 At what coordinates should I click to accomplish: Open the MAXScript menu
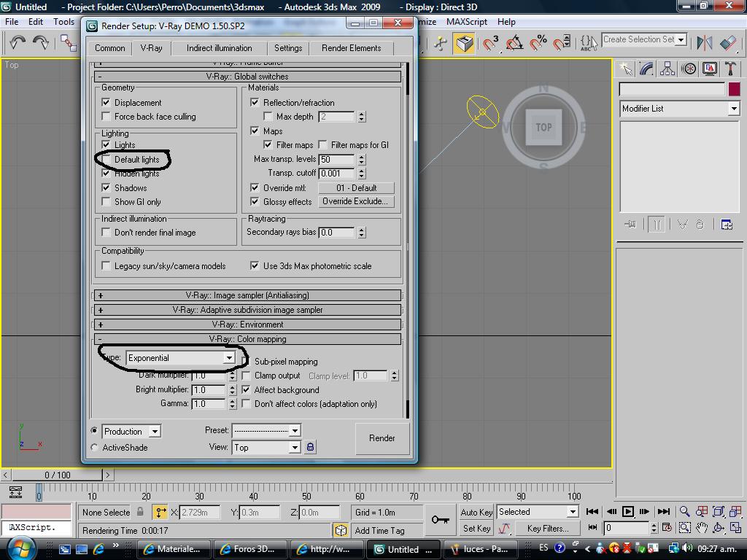coord(466,21)
